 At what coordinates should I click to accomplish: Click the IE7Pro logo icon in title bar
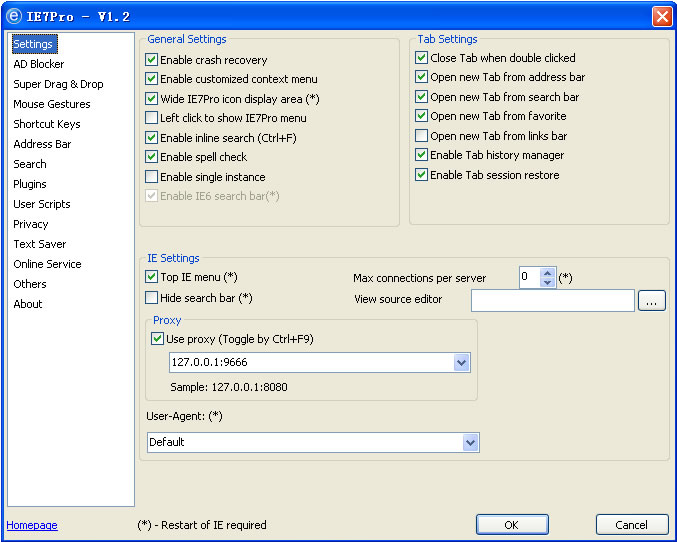tap(13, 16)
